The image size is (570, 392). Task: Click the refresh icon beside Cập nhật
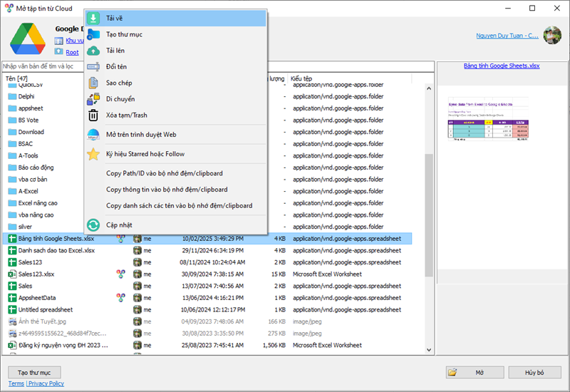pos(93,225)
